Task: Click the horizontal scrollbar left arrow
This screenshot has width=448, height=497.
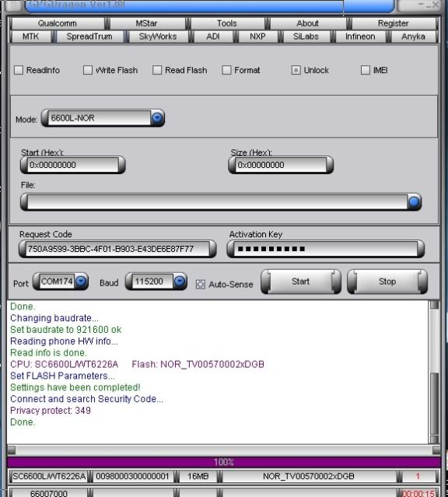Action: [12, 450]
